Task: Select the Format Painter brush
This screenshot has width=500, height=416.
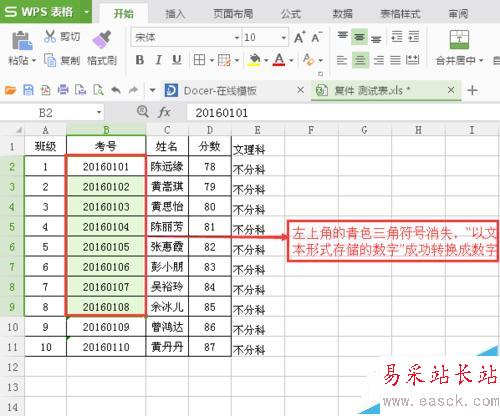Action: coord(102,40)
